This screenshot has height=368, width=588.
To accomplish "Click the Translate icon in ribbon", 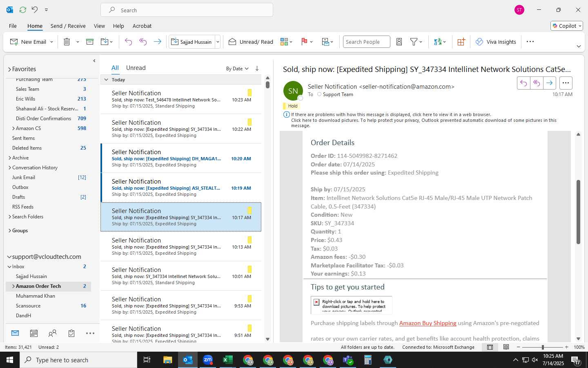I will [x=438, y=42].
